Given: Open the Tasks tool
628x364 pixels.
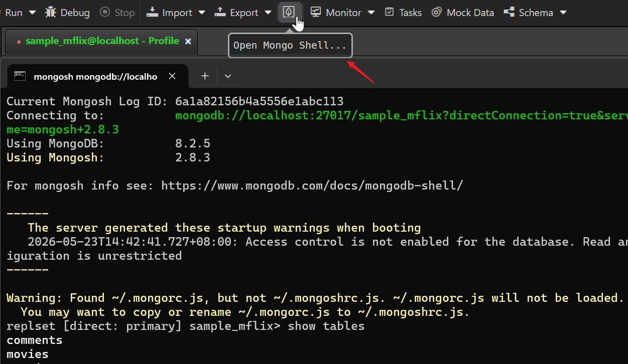Looking at the screenshot, I should click(403, 13).
